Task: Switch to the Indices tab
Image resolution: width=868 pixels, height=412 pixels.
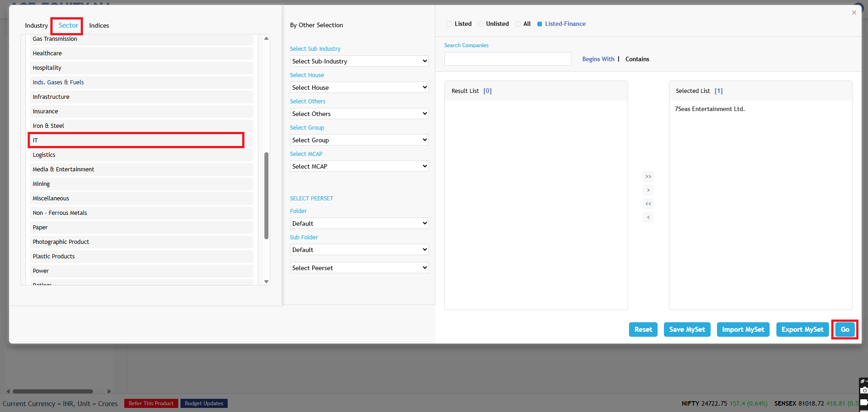Action: (99, 26)
